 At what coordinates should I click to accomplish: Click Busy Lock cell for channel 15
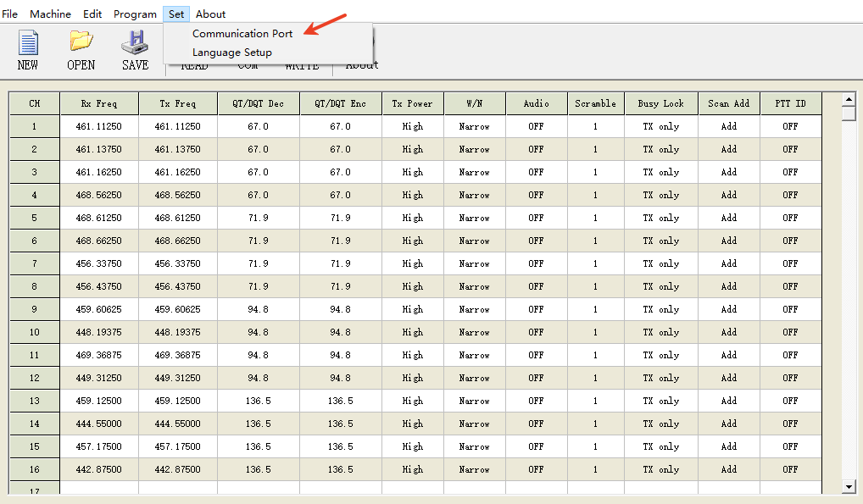tap(660, 446)
